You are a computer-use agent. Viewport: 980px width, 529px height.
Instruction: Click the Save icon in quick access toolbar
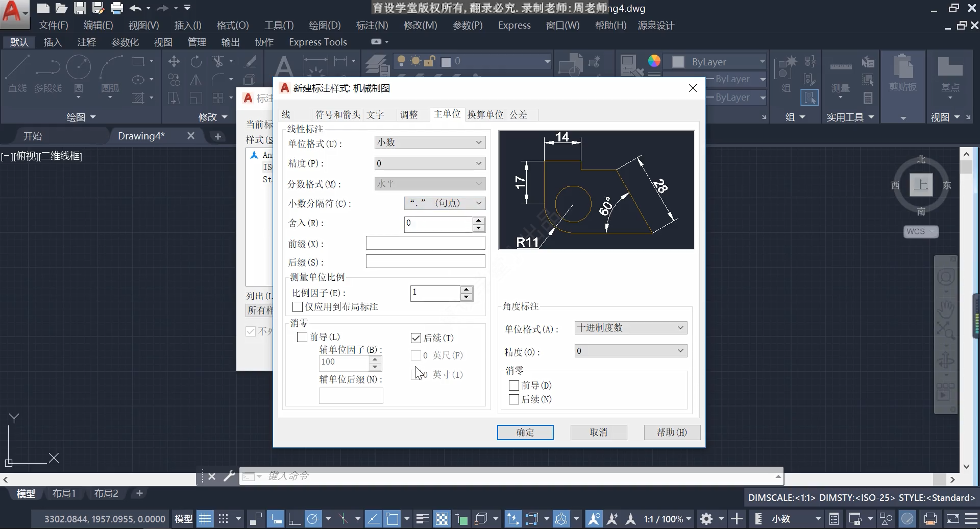[80, 8]
